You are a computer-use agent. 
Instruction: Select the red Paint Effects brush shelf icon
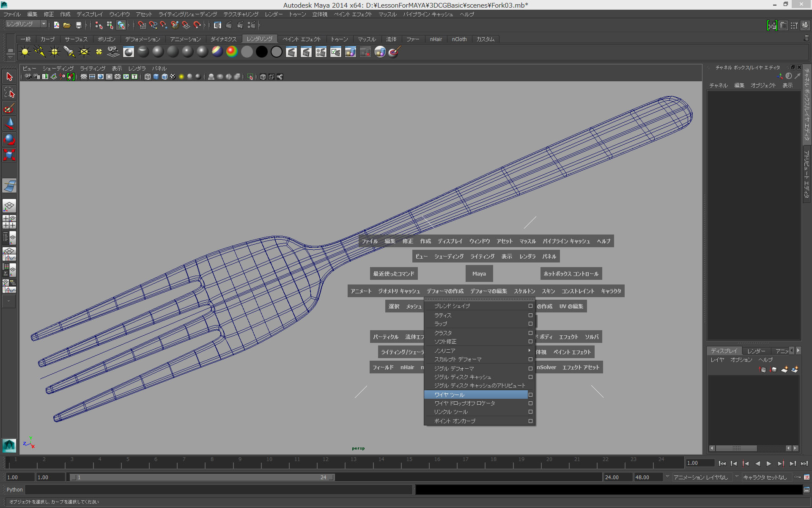tap(393, 52)
